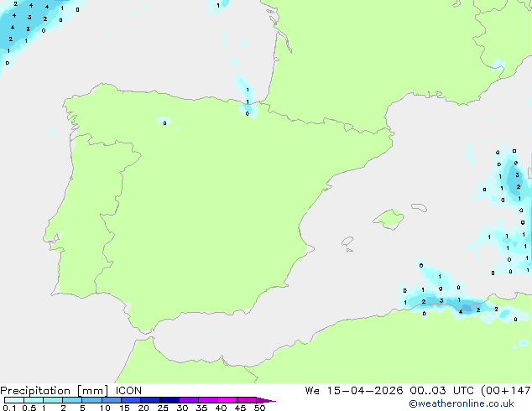The image size is (532, 411).
Task: Click the "25" legend scale label
Action: 163,408
